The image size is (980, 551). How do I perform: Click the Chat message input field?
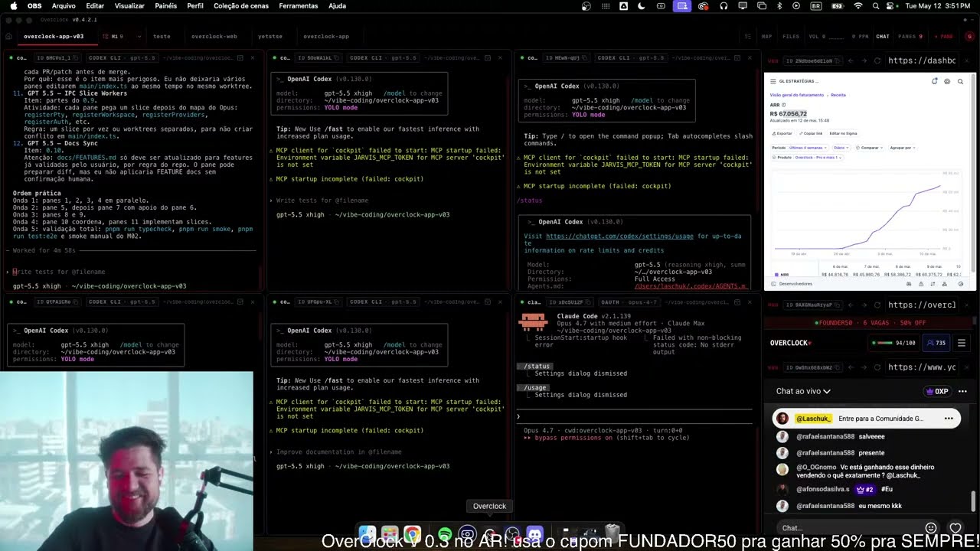pyautogui.click(x=848, y=528)
